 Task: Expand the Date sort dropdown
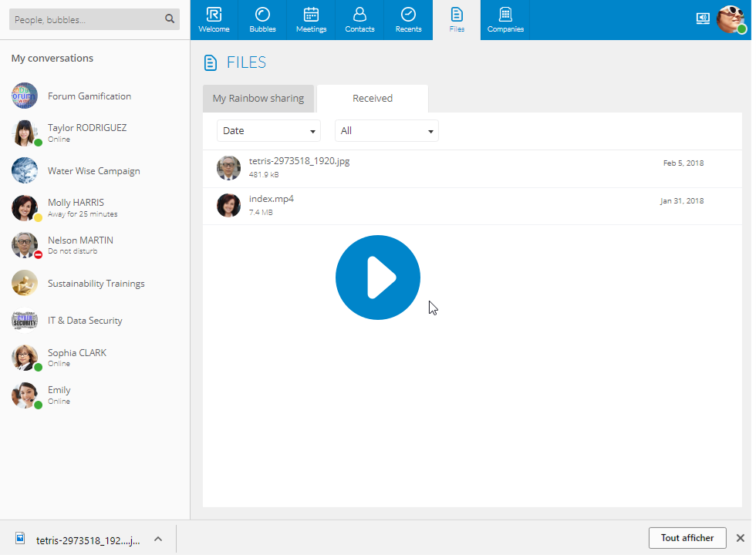pyautogui.click(x=268, y=130)
